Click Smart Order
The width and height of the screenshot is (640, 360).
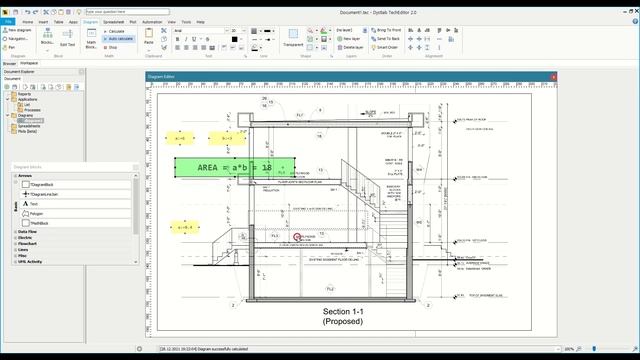[x=384, y=47]
